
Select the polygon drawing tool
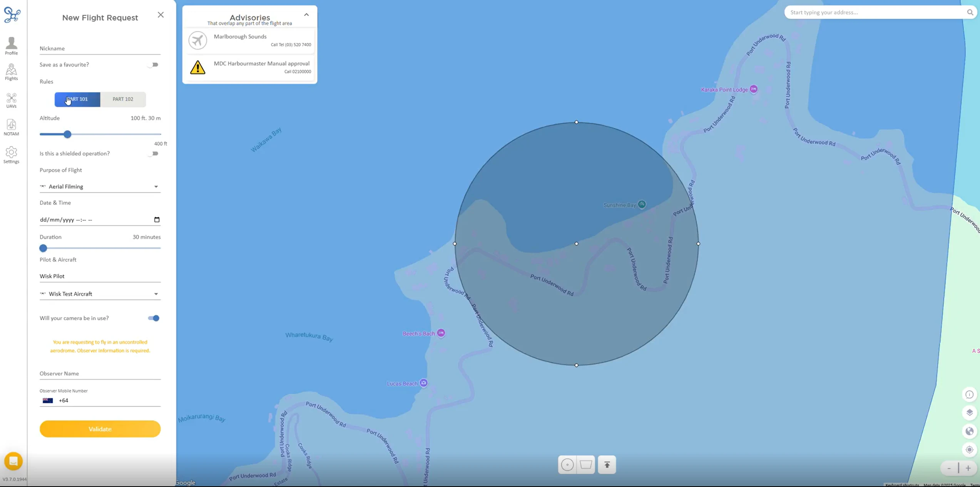click(585, 465)
